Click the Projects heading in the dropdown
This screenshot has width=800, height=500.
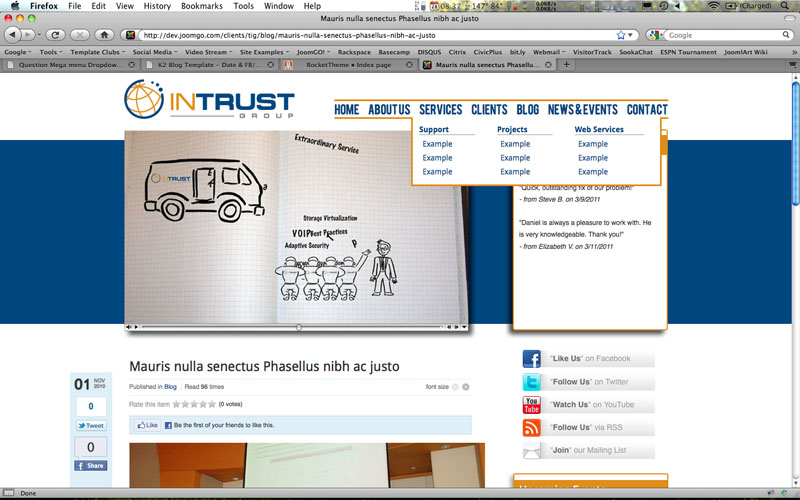coord(512,130)
